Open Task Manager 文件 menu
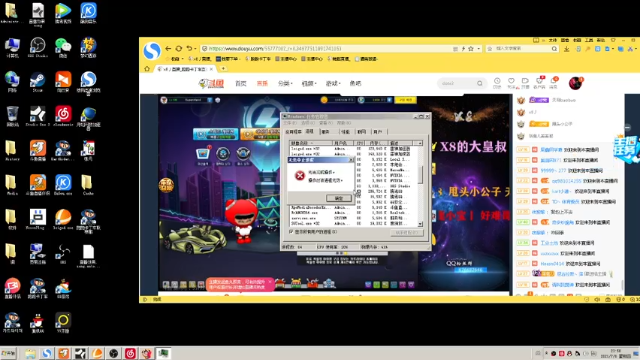The width and height of the screenshot is (640, 360). 290,123
